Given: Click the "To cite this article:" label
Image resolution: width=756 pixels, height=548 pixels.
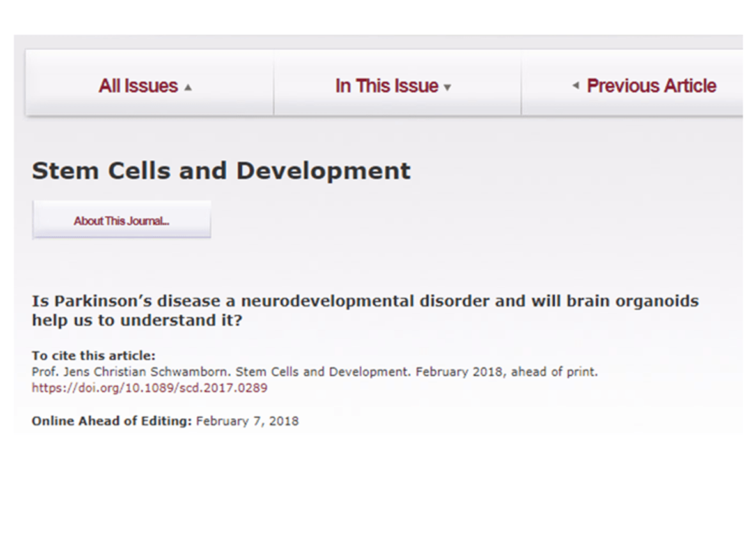Looking at the screenshot, I should pos(93,356).
